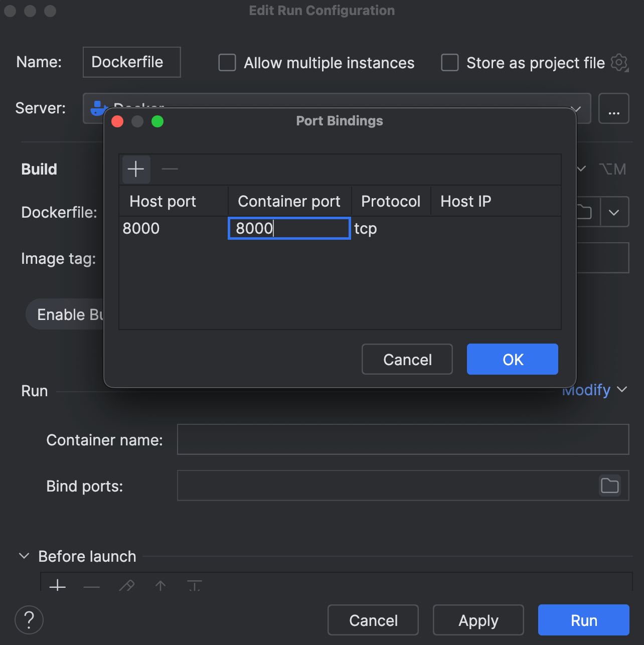Open the Modify options dropdown in Run
The height and width of the screenshot is (645, 644).
click(594, 390)
